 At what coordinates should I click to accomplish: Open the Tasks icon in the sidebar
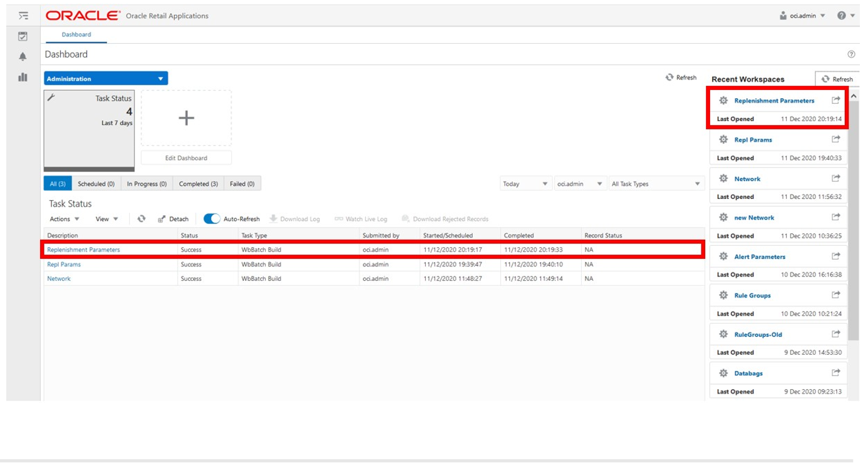click(23, 37)
